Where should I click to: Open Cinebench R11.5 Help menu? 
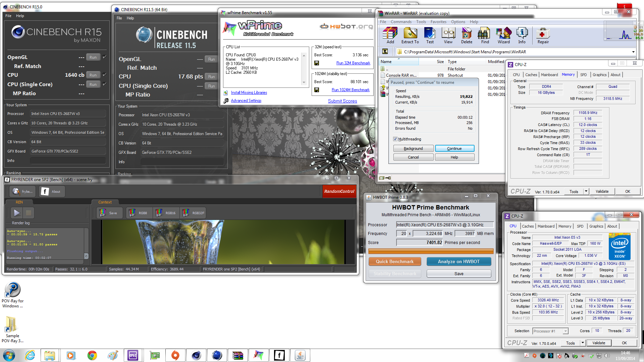130,18
